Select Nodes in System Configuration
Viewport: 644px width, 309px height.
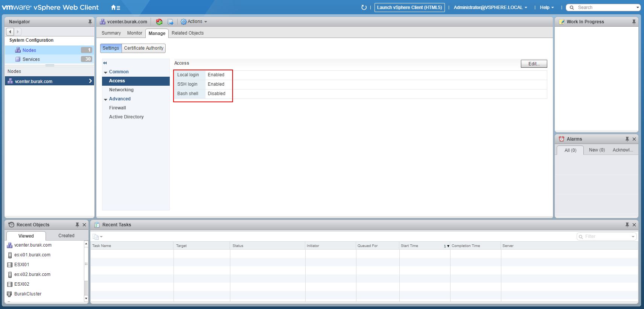point(49,50)
